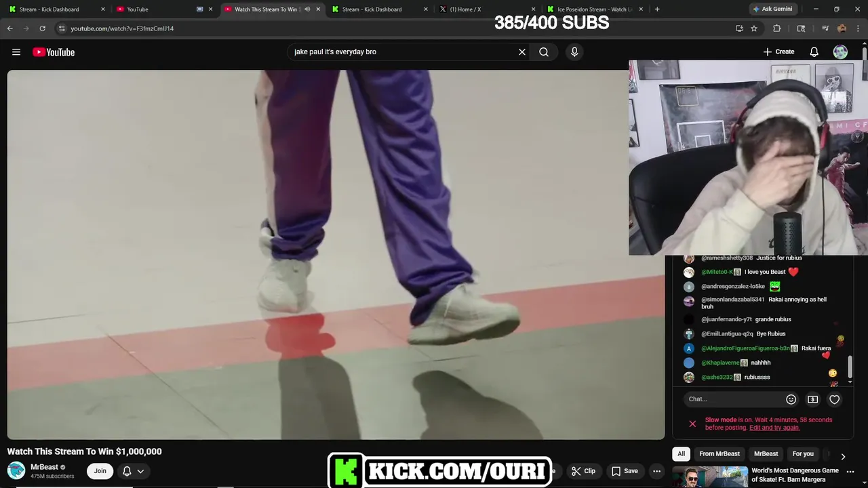Close the Ice Poseidon Stream tab

[641, 9]
